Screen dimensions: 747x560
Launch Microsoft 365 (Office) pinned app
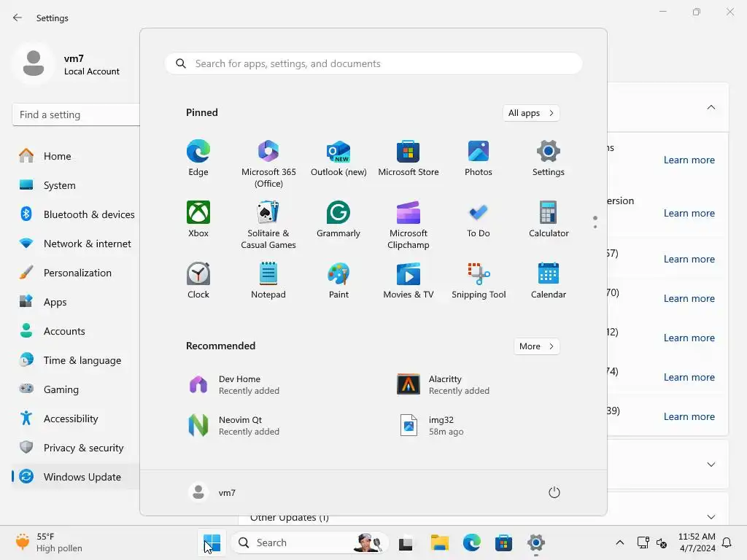[x=268, y=164]
